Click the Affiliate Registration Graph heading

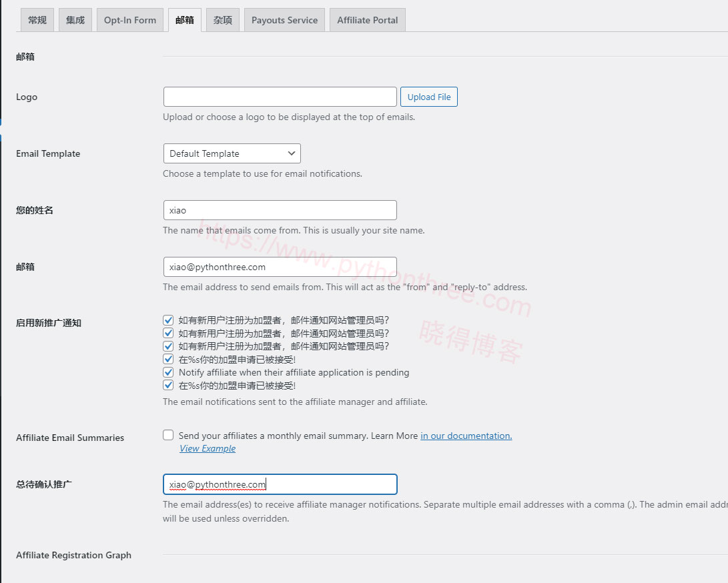click(x=74, y=555)
